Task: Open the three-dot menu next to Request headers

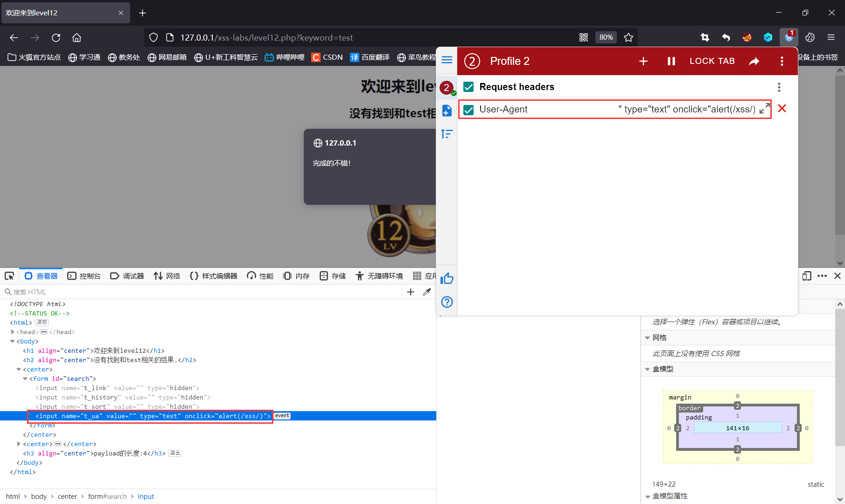Action: pyautogui.click(x=779, y=87)
